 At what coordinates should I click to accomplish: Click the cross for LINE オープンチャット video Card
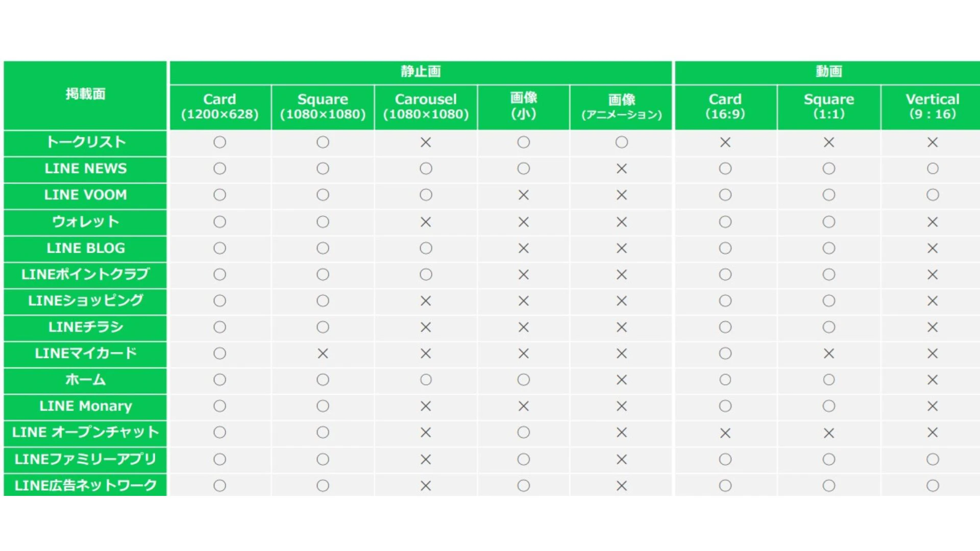725,433
